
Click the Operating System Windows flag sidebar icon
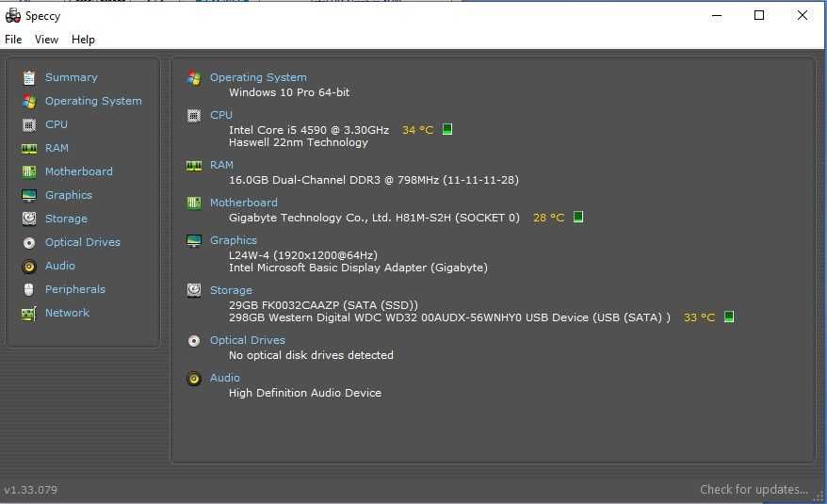pyautogui.click(x=29, y=102)
